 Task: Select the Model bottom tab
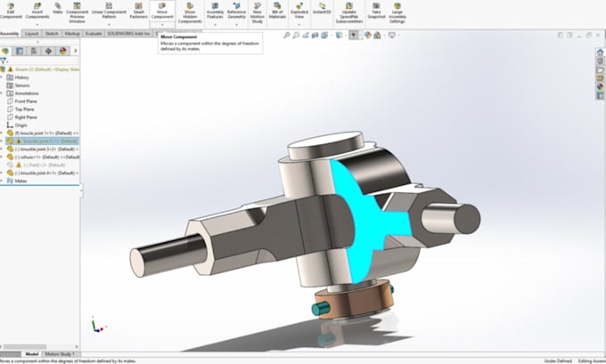coord(31,354)
